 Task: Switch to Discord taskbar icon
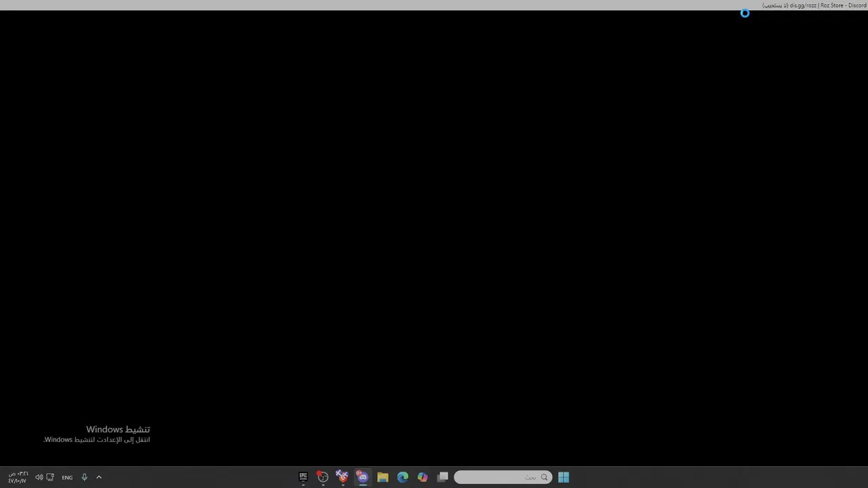(363, 477)
